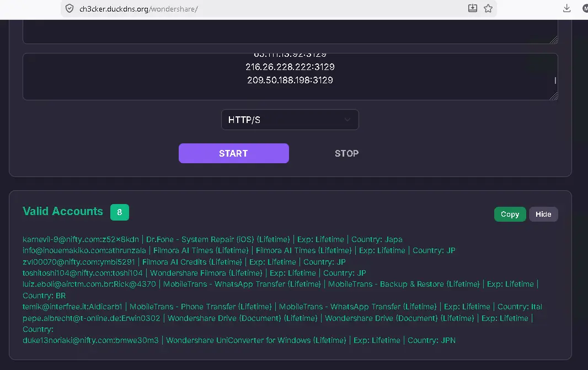This screenshot has width=588, height=370.
Task: Click the shield tracking protection icon
Action: [x=70, y=9]
